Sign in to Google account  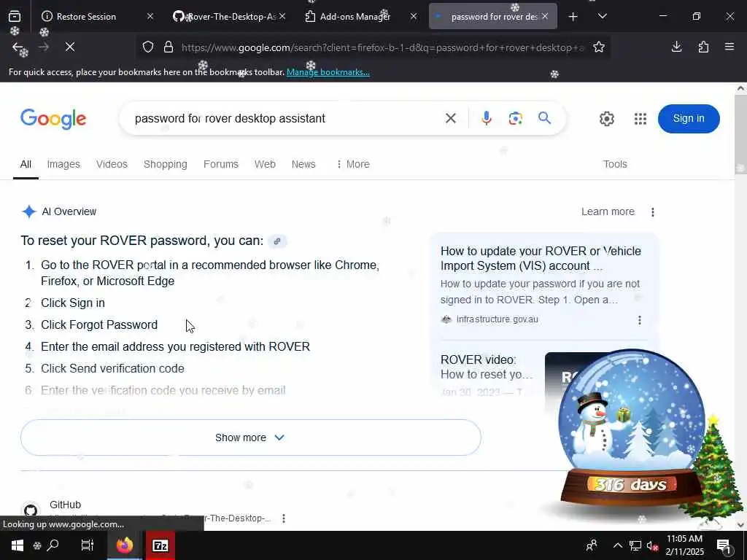pyautogui.click(x=689, y=119)
